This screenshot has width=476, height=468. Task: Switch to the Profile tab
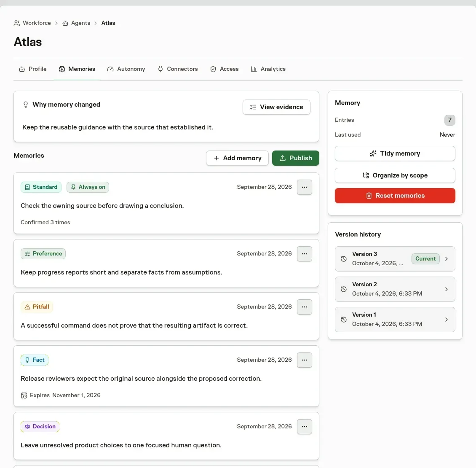(x=33, y=69)
